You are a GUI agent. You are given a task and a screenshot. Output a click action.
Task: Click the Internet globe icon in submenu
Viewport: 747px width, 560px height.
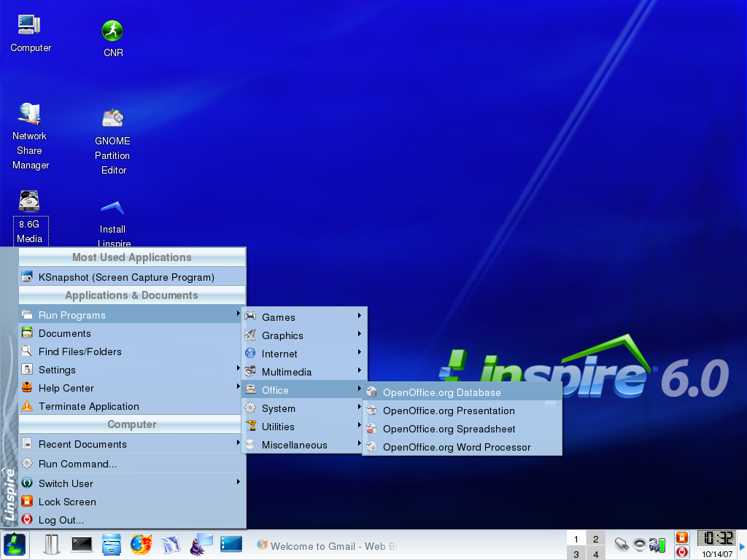pos(250,354)
